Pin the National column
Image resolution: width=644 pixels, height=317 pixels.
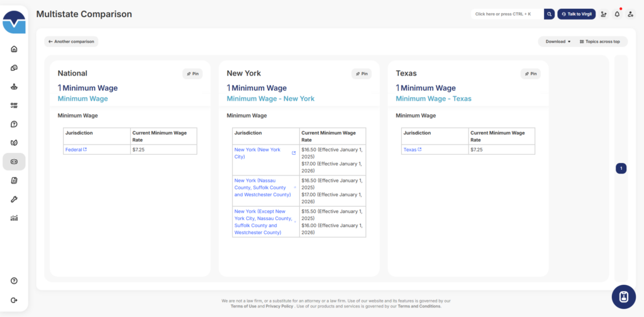(x=192, y=74)
